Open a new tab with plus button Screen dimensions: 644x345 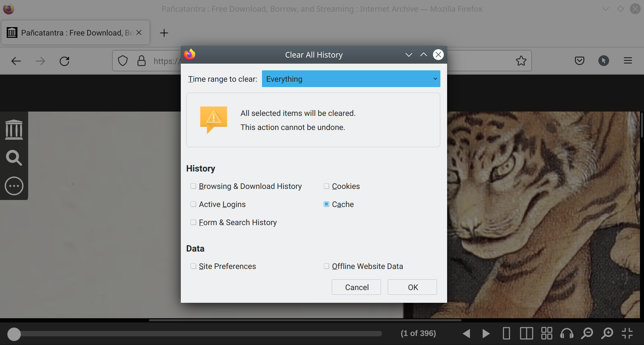click(164, 33)
